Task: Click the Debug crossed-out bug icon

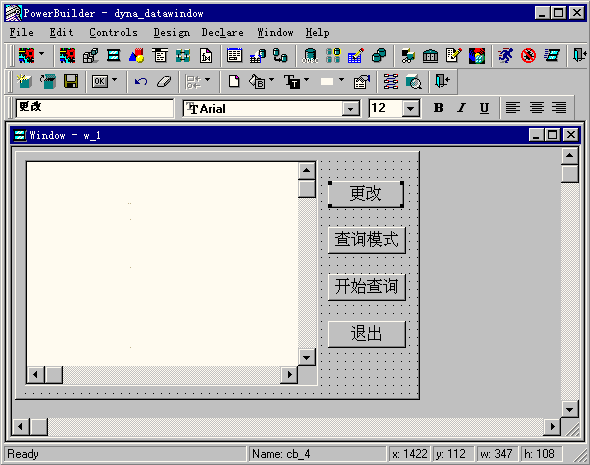Action: [528, 56]
